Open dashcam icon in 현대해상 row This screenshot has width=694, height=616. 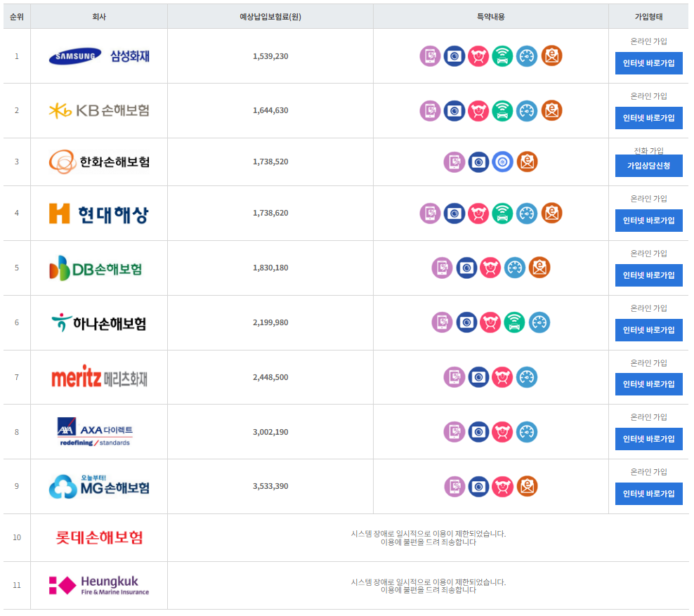(454, 214)
